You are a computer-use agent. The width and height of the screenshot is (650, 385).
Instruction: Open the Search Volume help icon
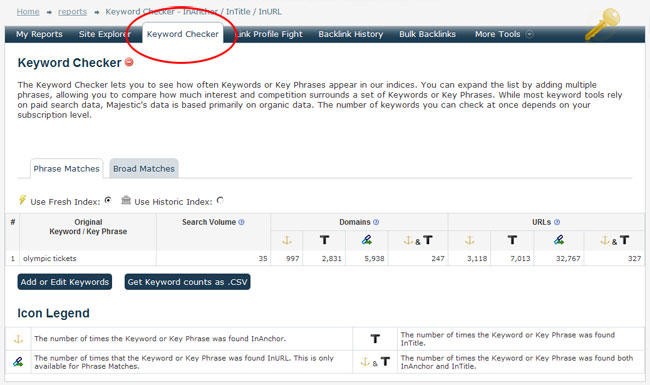pos(241,222)
